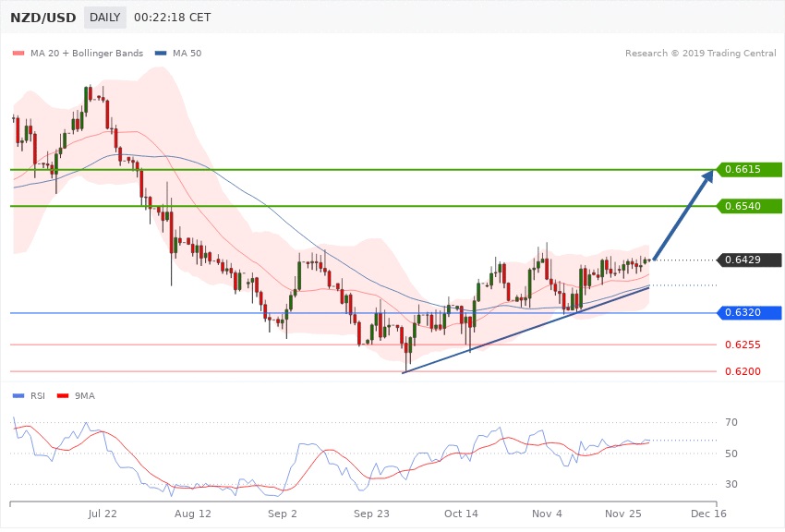The image size is (785, 532).
Task: Click the 00:22:18 CET timestamp
Action: (172, 18)
